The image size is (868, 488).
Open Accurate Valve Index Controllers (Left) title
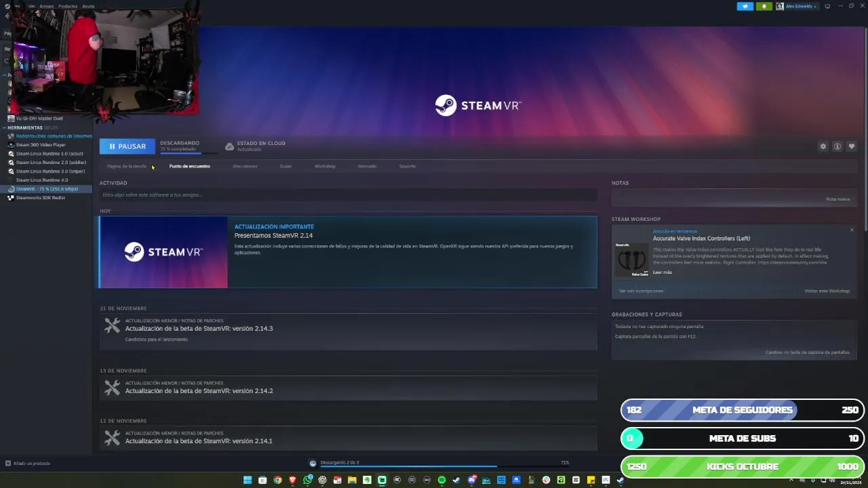701,239
